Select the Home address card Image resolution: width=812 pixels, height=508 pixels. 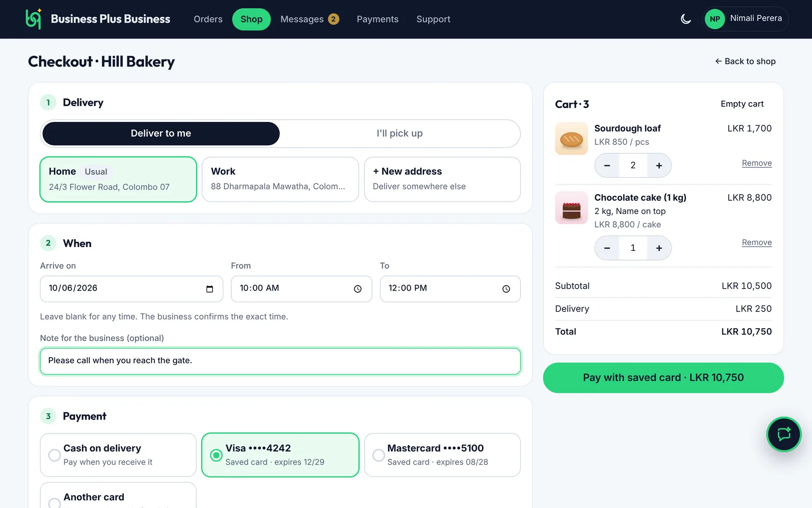118,179
